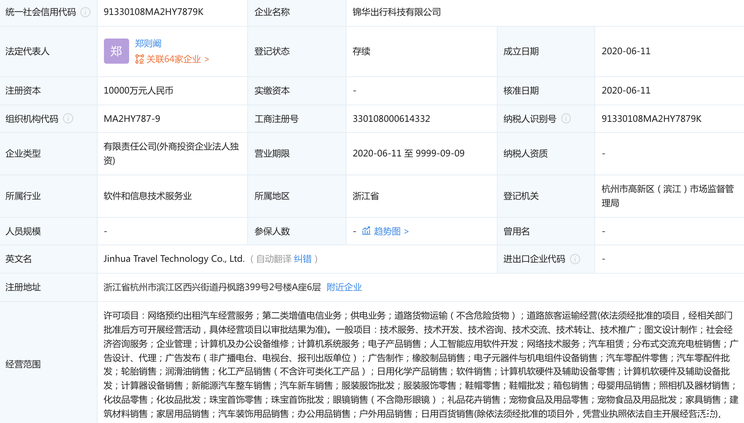Open 附近企业 nearby companies link
The height and width of the screenshot is (423, 744).
(344, 287)
